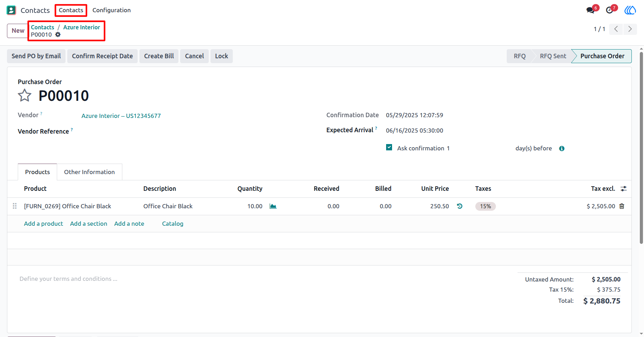Grab the row handle for Office Chair
The width and height of the screenshot is (644, 337).
tap(15, 206)
